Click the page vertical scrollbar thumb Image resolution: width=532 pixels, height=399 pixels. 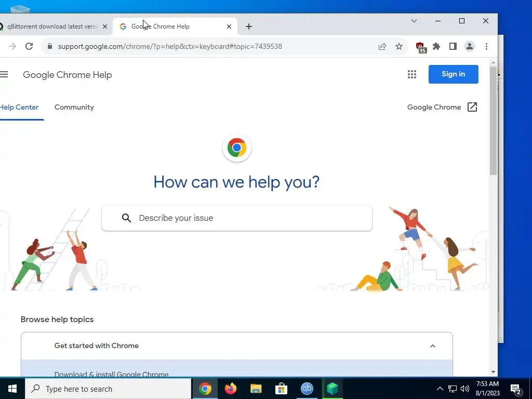point(494,121)
